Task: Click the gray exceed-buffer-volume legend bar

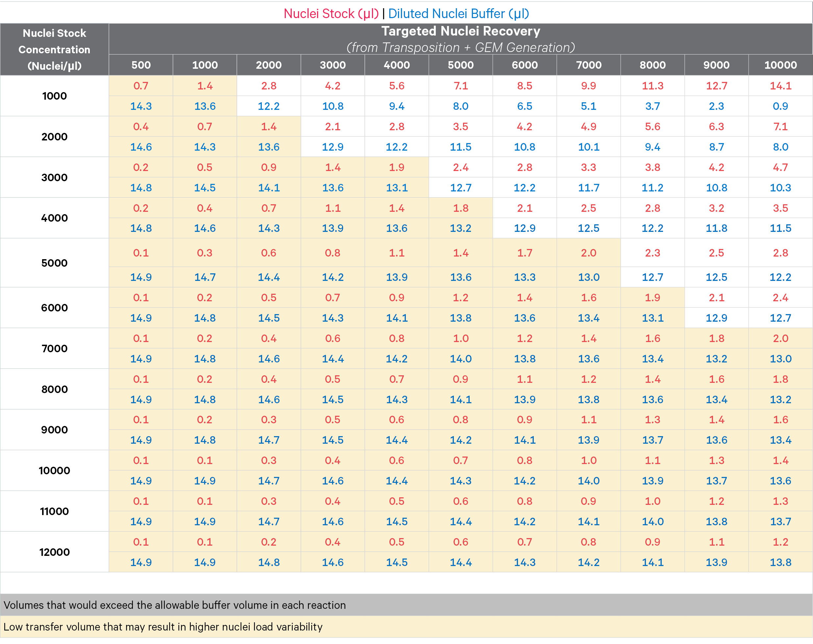Action: [406, 605]
